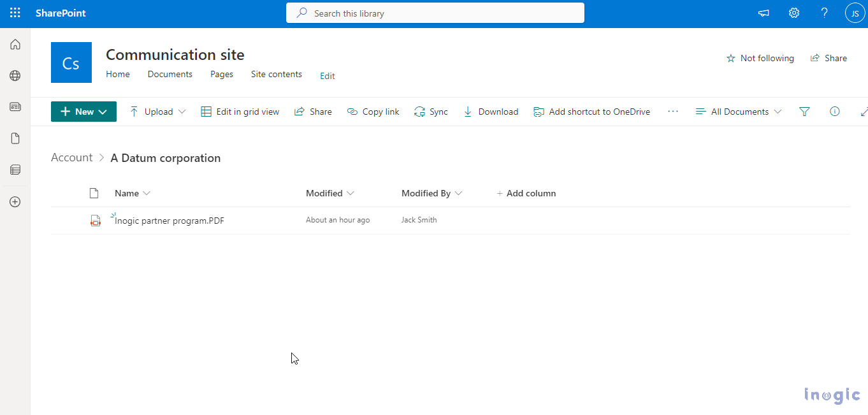Navigate to Account breadcrumb folder
868x415 pixels.
click(x=71, y=158)
